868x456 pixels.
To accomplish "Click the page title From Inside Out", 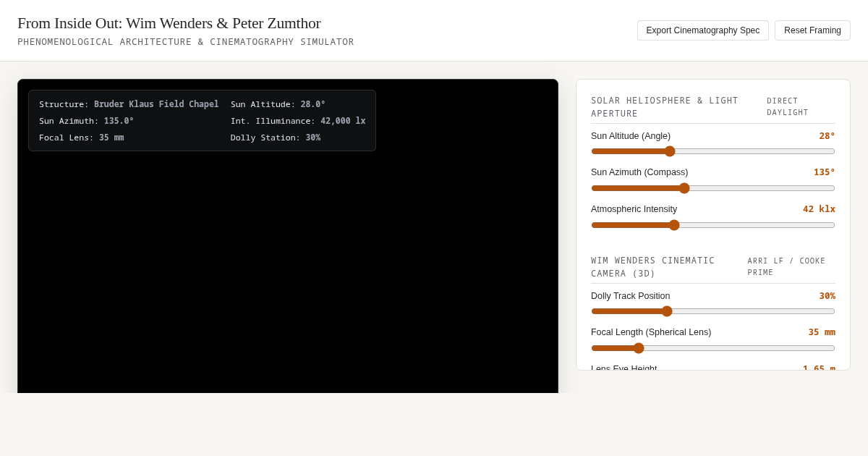I will [x=169, y=23].
